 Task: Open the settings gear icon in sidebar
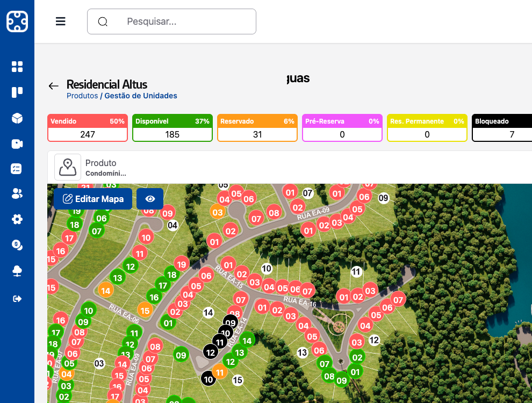(x=17, y=219)
